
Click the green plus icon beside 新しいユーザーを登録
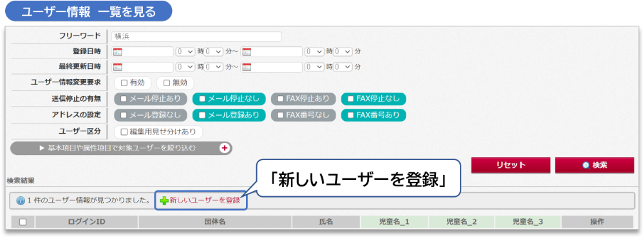point(164,201)
